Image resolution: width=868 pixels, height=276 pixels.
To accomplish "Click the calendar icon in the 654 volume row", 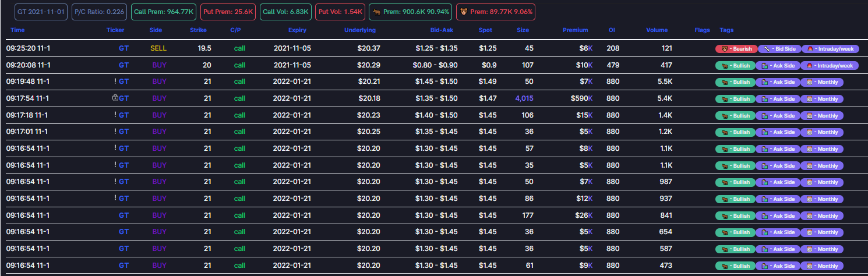I will coord(808,232).
